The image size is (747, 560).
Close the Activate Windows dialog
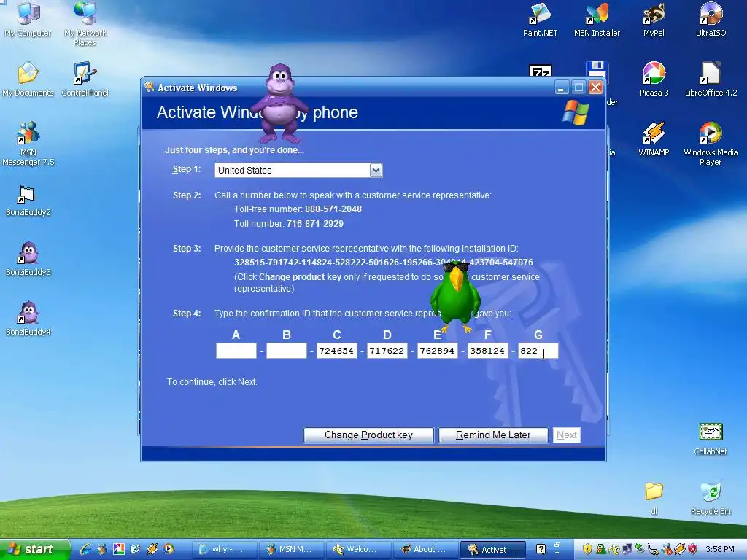tap(595, 87)
